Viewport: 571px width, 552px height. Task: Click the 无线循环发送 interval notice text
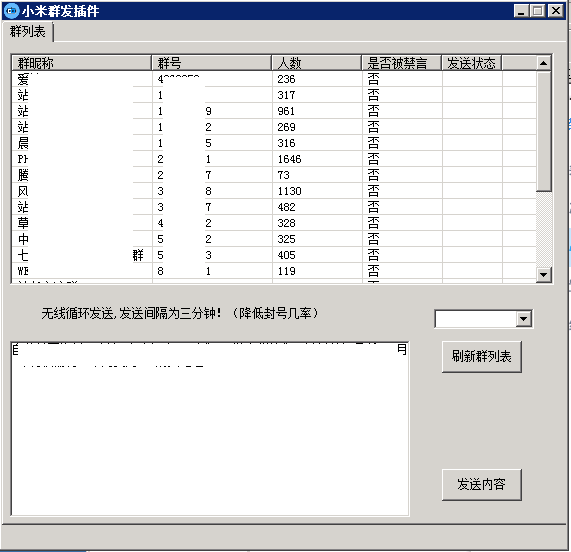pyautogui.click(x=180, y=314)
